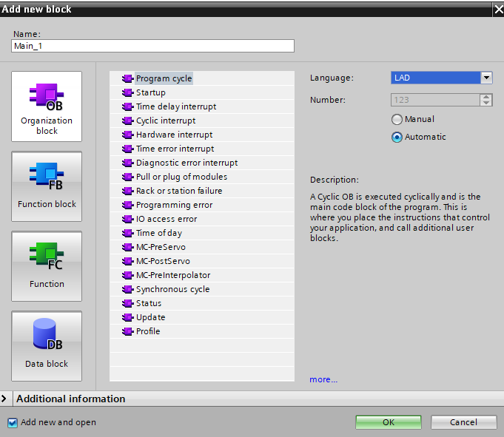
Task: Click the Cancel button
Action: coord(464,422)
